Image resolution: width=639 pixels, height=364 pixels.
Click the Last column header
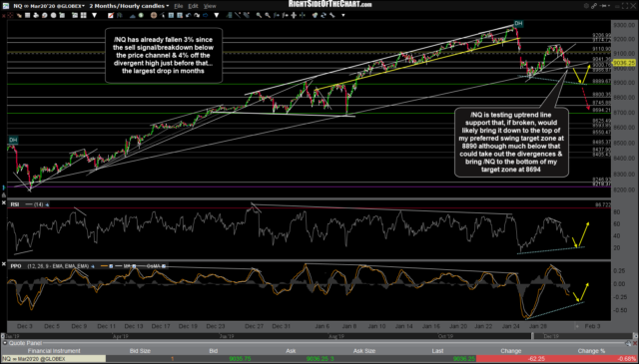(x=437, y=351)
